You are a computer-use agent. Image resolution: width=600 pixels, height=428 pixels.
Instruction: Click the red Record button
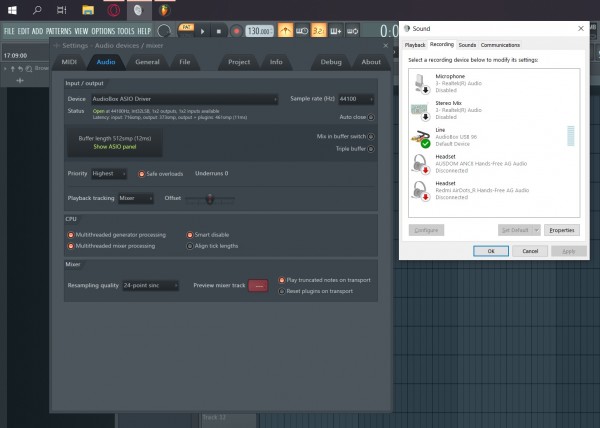[236, 31]
